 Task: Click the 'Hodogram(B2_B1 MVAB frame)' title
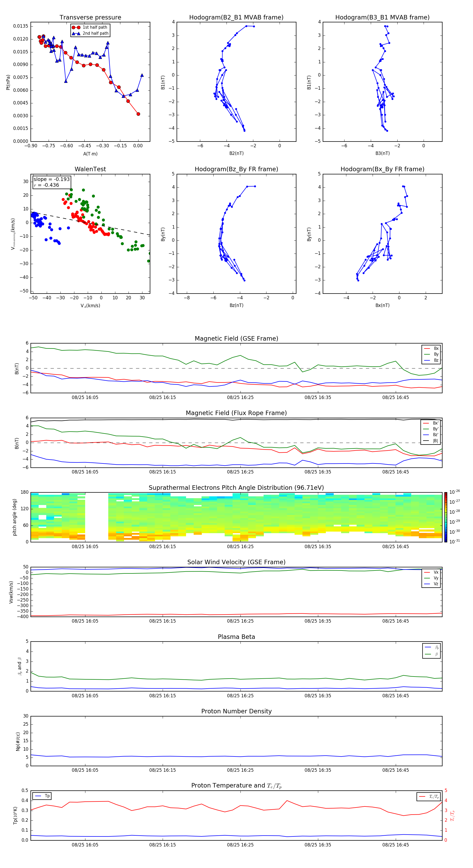(236, 18)
